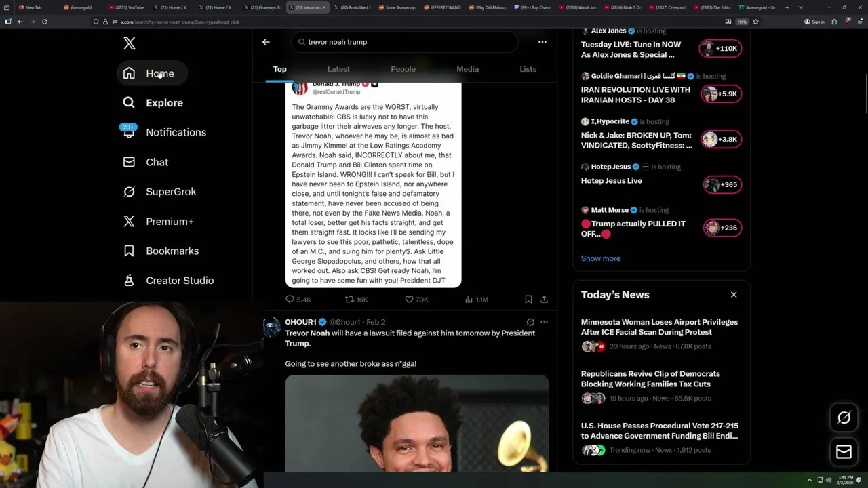This screenshot has height=488, width=868.
Task: Click the back arrow beside search box
Action: (x=266, y=42)
